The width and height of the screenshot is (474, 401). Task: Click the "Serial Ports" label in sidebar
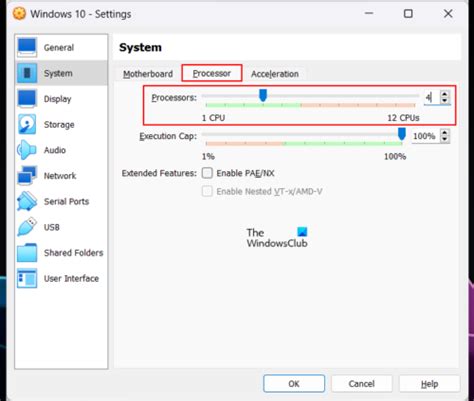tap(66, 201)
